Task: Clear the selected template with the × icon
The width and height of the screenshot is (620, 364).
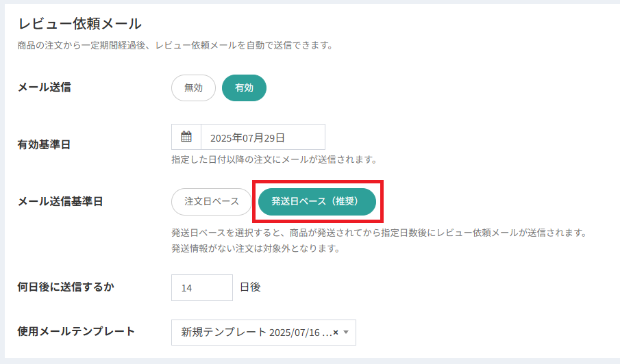Action: click(x=336, y=333)
